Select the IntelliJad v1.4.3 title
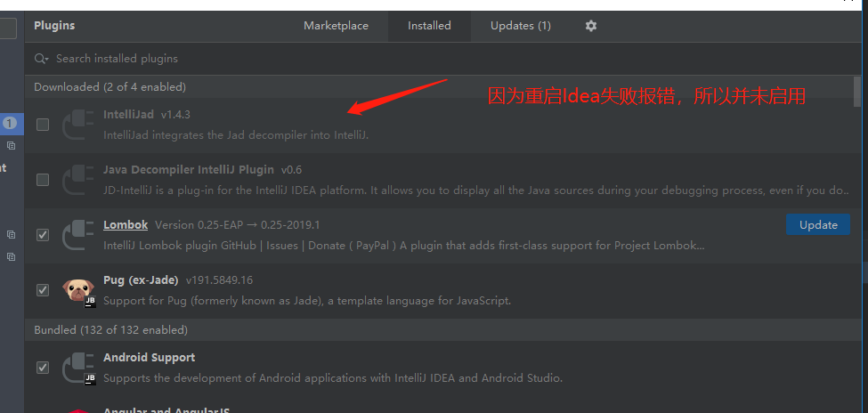Viewport: 868px width, 413px height. pyautogui.click(x=147, y=115)
